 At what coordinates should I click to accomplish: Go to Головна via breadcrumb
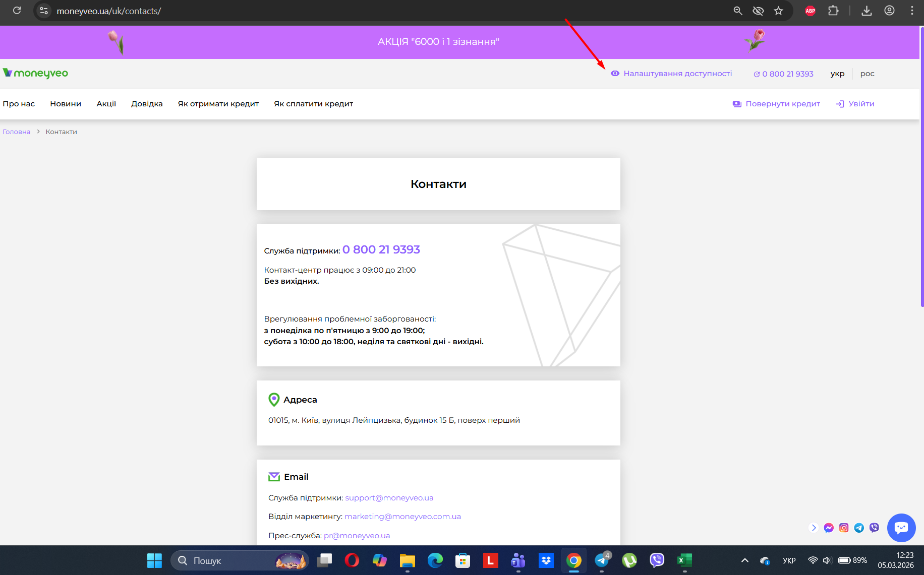[16, 132]
